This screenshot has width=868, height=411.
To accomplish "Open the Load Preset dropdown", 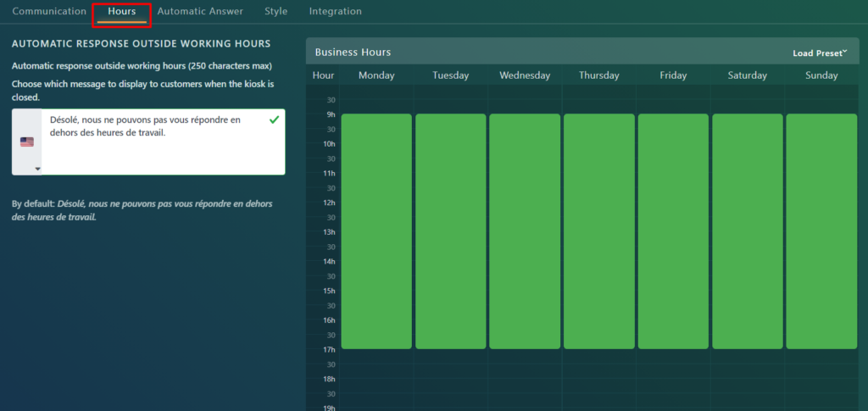I will click(820, 53).
